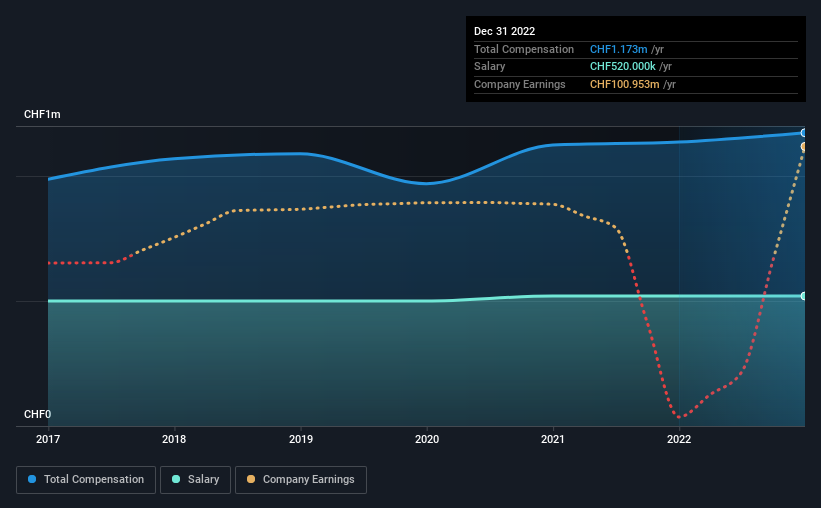Click the blue Total Compensation legend dot

32,479
